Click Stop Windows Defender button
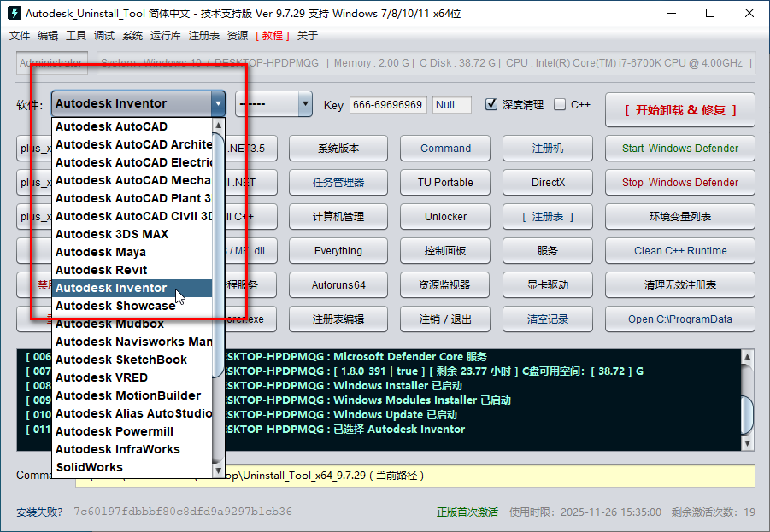Screen dimensions: 770x532 pyautogui.click(x=680, y=182)
